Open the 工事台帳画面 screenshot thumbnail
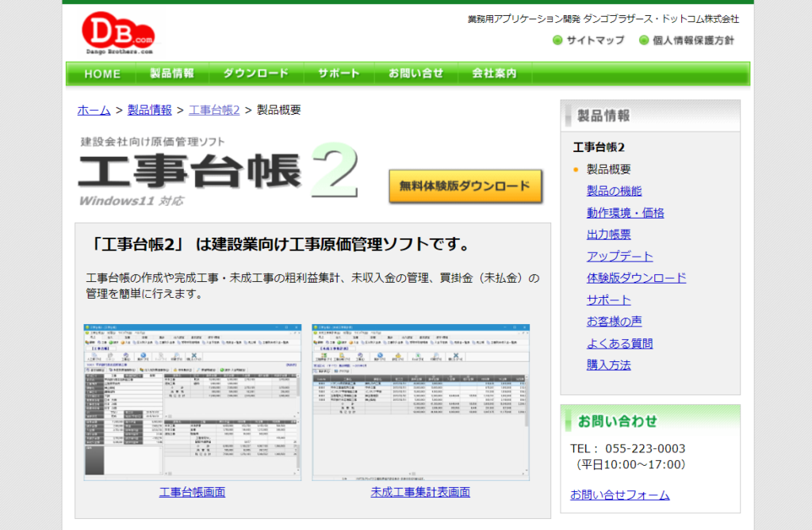812x530 pixels. 192,402
